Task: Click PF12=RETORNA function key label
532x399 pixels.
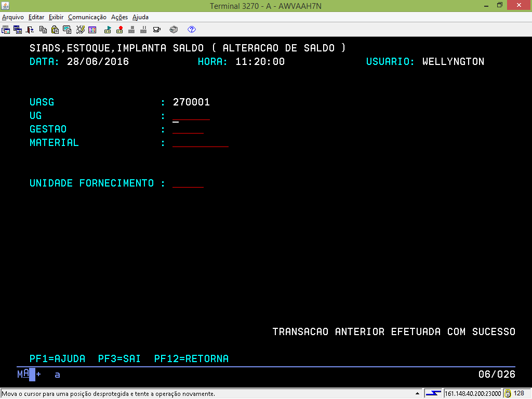Action: [x=191, y=358]
